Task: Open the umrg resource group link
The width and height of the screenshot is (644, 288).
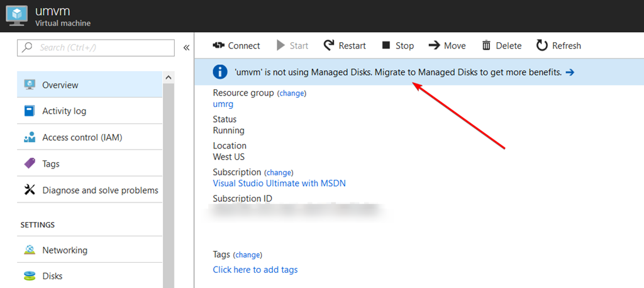Action: 223,104
